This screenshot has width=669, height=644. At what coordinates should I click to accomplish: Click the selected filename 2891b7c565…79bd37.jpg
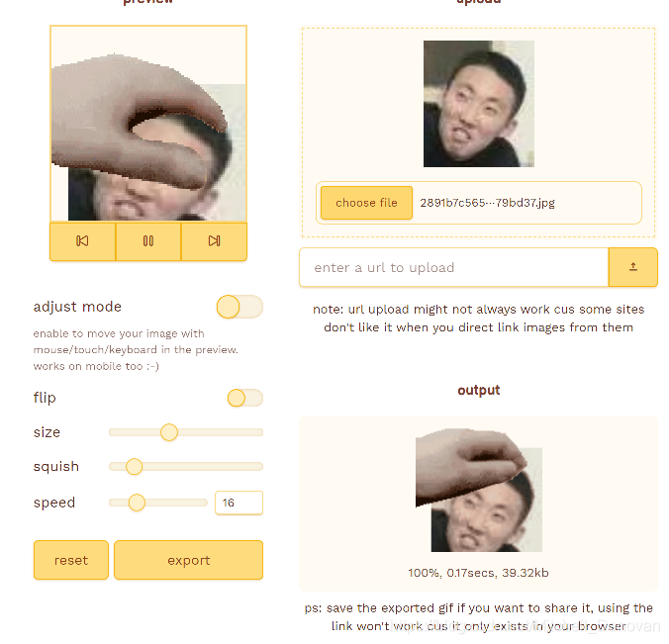487,203
